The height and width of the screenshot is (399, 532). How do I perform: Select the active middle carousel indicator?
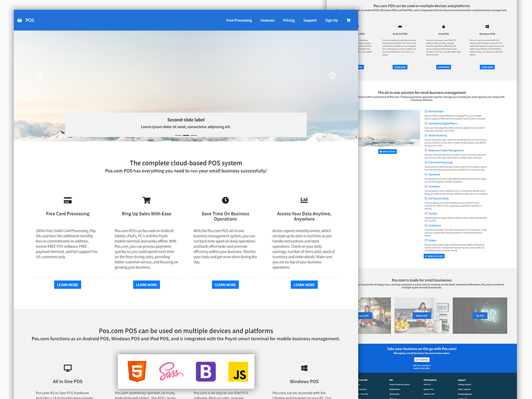[x=186, y=135]
